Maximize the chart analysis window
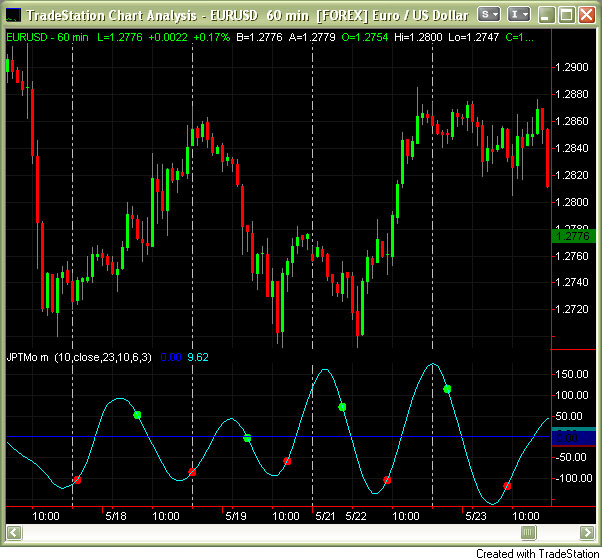 pyautogui.click(x=566, y=15)
